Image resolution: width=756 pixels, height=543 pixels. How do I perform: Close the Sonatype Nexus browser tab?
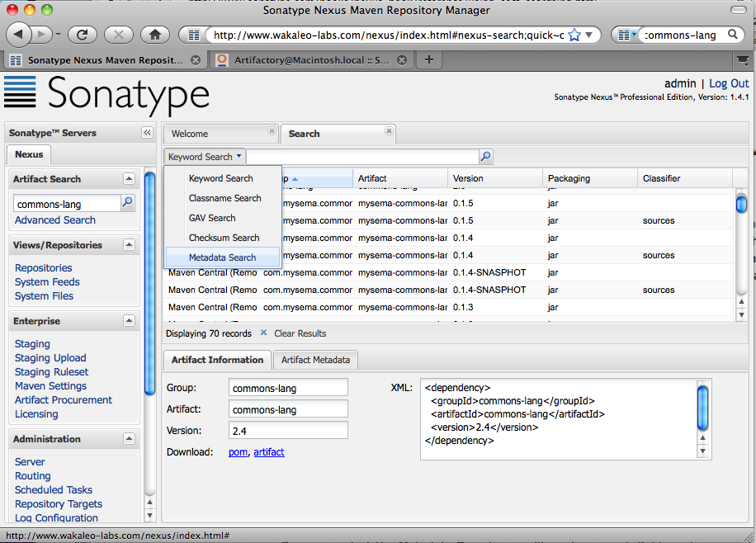(196, 59)
